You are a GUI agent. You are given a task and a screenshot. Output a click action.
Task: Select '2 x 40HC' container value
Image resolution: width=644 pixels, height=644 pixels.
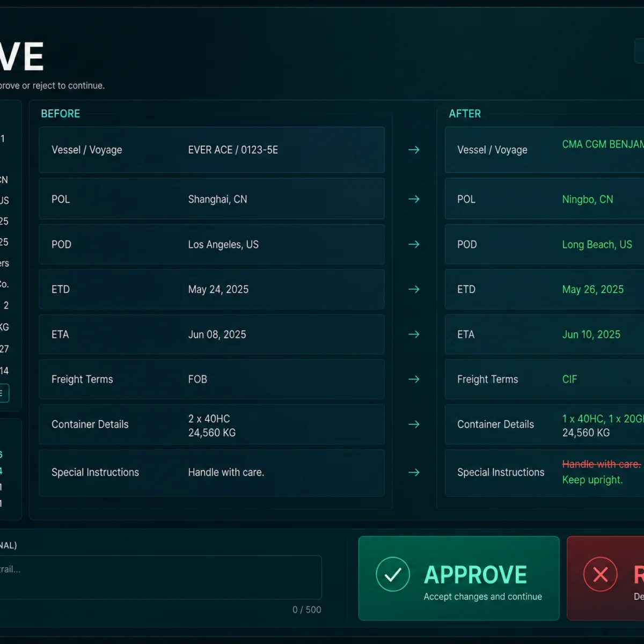(209, 419)
